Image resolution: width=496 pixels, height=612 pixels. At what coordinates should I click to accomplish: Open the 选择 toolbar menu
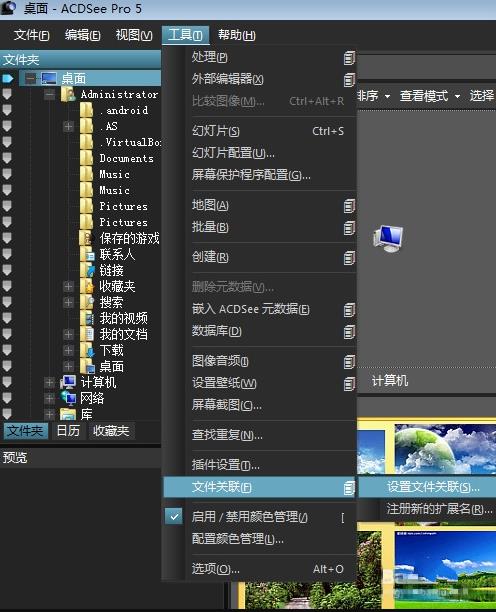tap(482, 96)
